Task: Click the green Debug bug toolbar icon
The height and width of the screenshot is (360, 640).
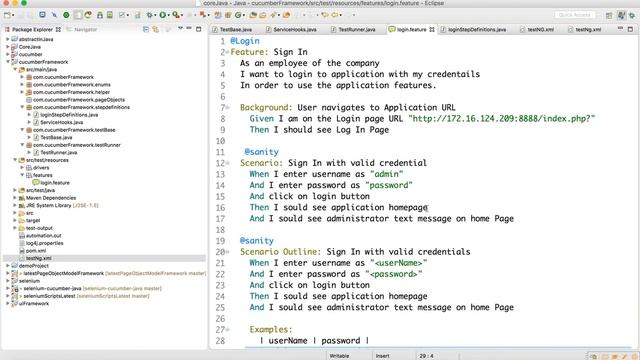Action: (150, 15)
